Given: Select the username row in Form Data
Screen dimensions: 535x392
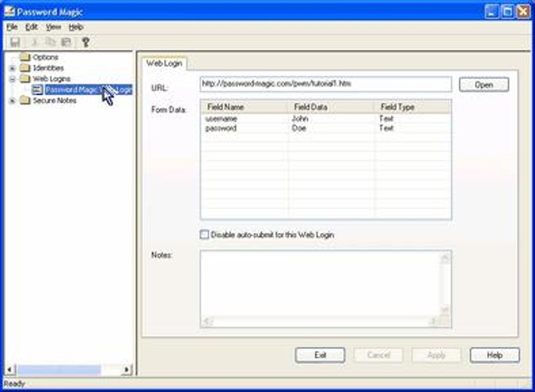Looking at the screenshot, I should click(x=326, y=118).
